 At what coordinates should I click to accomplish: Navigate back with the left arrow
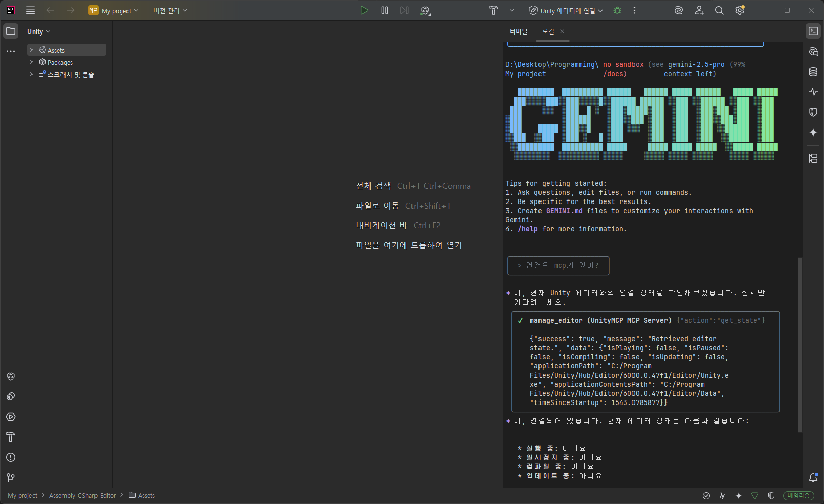pos(50,10)
